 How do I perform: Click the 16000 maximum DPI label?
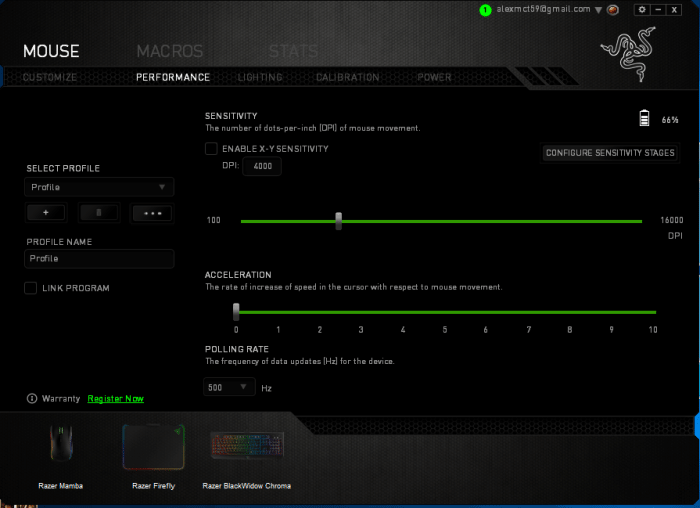click(672, 220)
